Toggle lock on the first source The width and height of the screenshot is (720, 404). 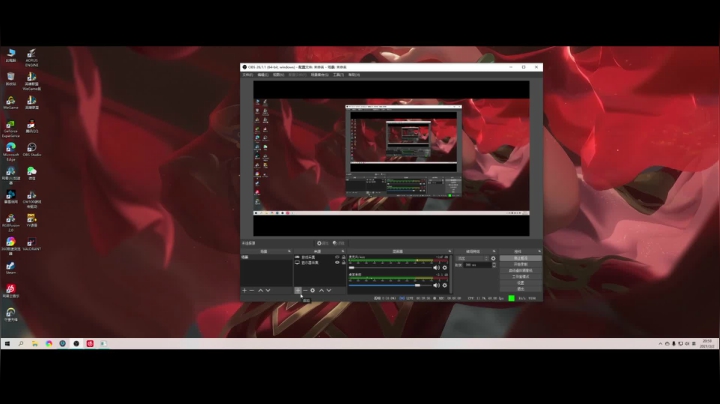343,257
